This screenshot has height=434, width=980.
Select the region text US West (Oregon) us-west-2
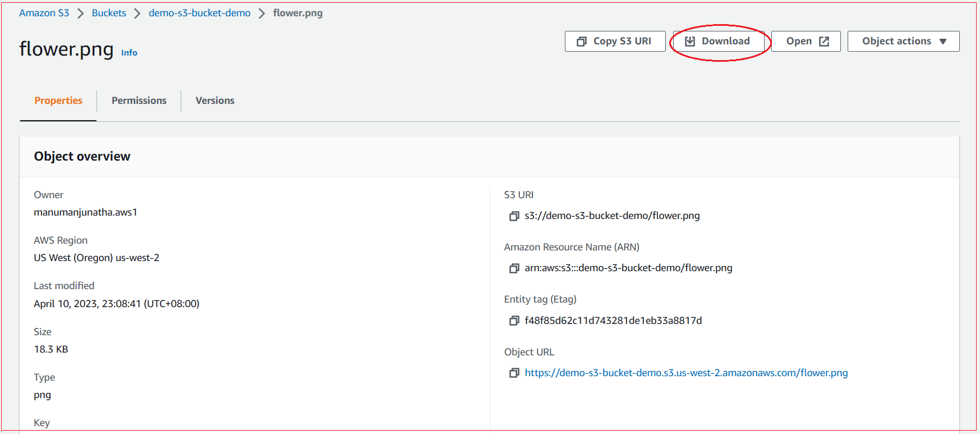pyautogui.click(x=96, y=258)
